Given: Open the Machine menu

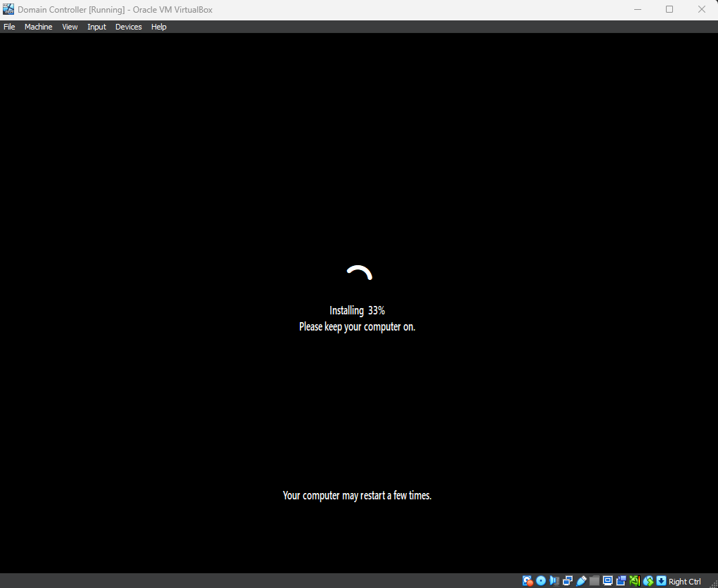Looking at the screenshot, I should pos(38,27).
